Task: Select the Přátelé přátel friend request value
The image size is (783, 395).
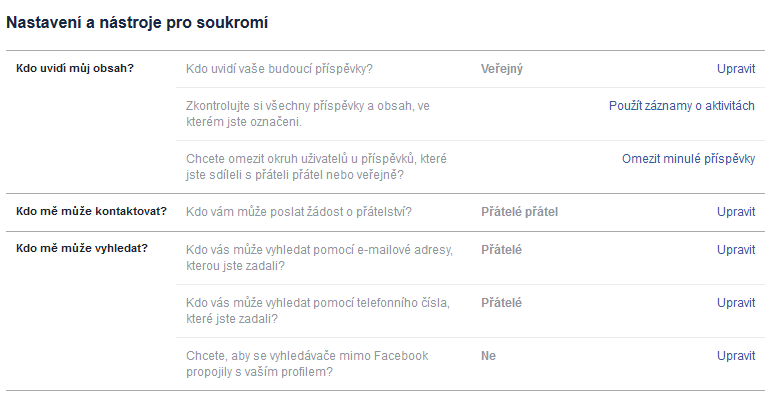Action: [519, 212]
